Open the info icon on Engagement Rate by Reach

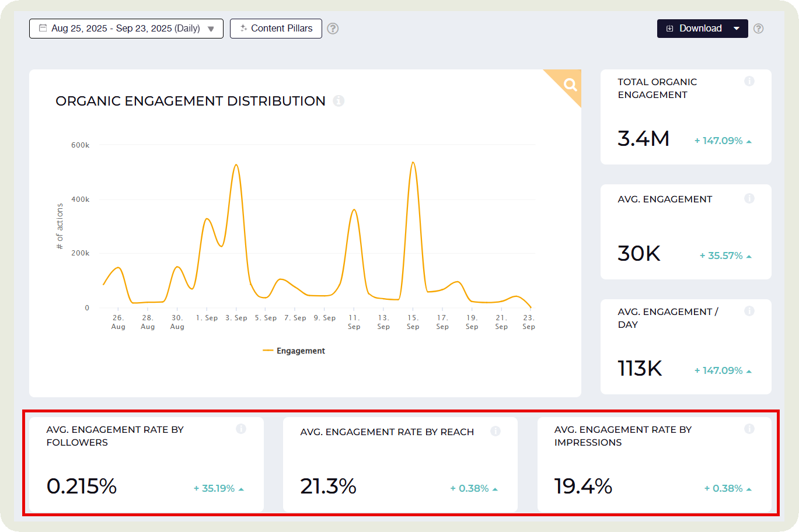click(496, 431)
